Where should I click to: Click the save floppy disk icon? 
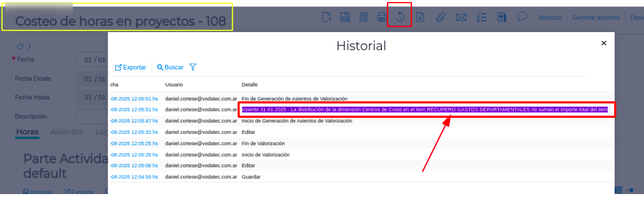coord(345,17)
